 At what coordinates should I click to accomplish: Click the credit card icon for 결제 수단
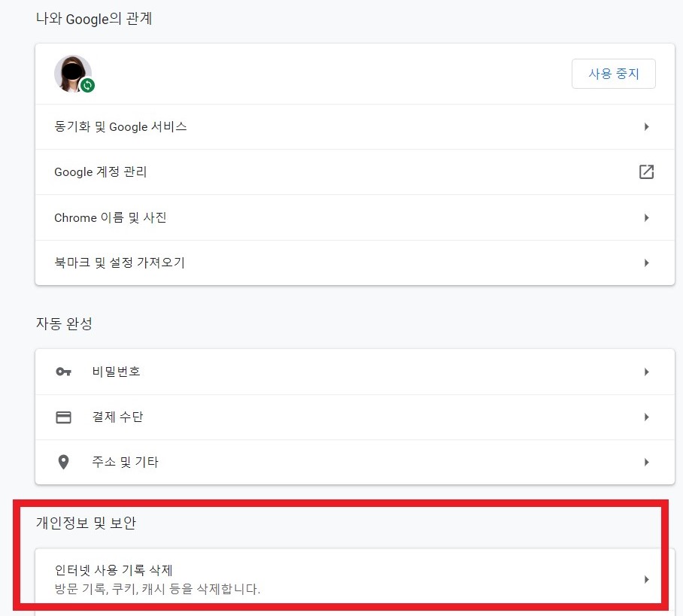64,417
